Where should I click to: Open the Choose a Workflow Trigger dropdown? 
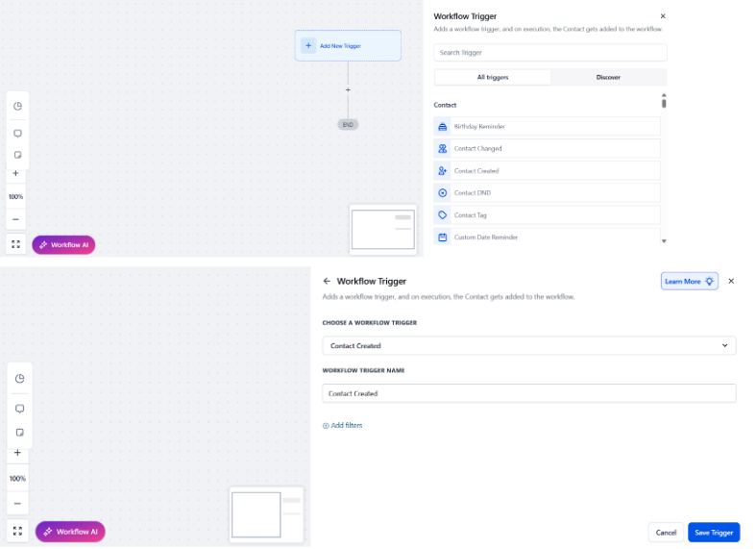pyautogui.click(x=528, y=346)
